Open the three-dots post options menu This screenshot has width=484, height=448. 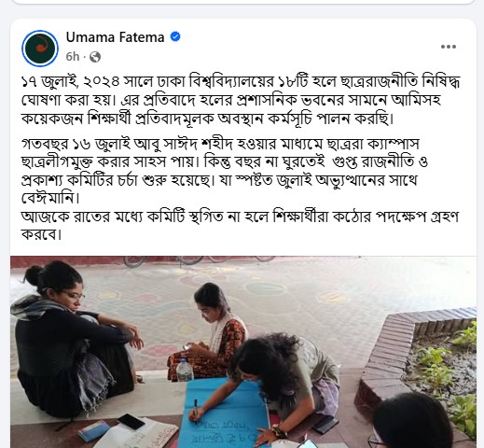[449, 47]
